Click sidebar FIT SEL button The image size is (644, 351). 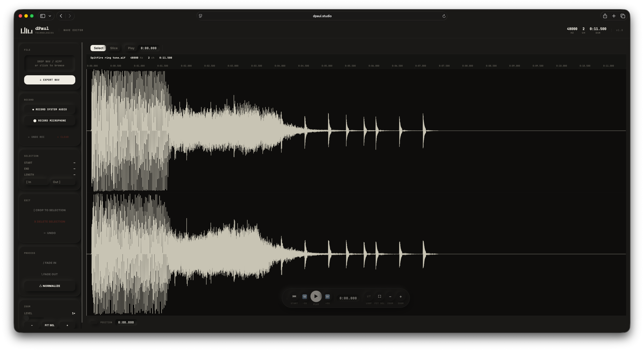49,325
